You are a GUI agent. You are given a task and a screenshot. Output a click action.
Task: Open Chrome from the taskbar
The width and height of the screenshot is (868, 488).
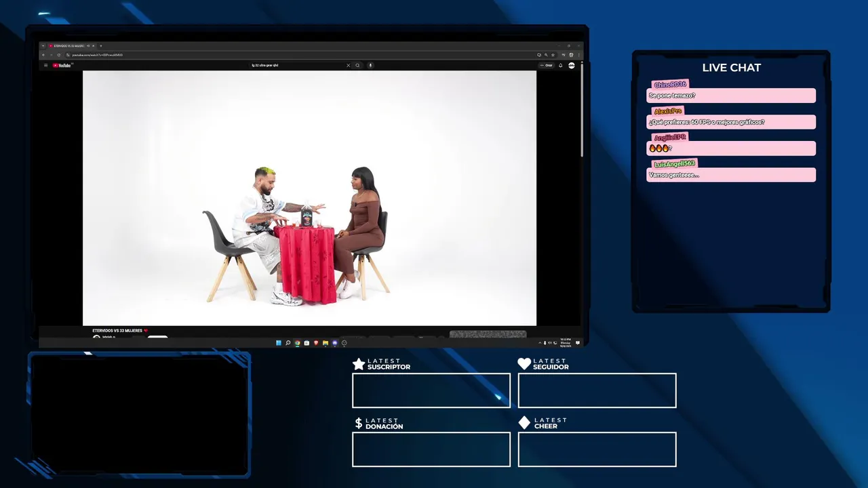pyautogui.click(x=297, y=343)
